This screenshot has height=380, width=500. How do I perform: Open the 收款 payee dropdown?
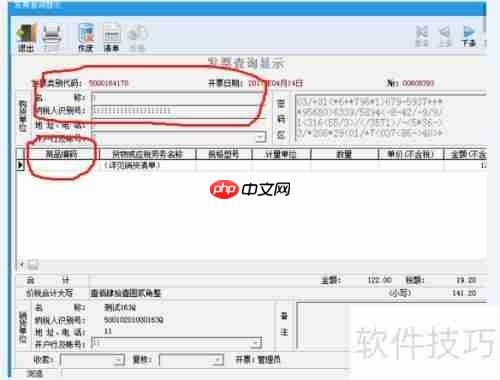coord(118,360)
